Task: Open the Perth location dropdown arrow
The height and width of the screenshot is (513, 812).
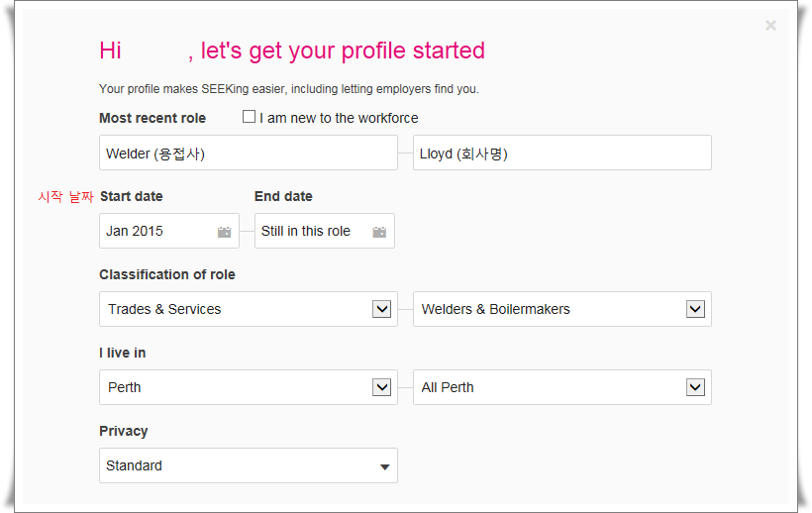Action: tap(381, 387)
